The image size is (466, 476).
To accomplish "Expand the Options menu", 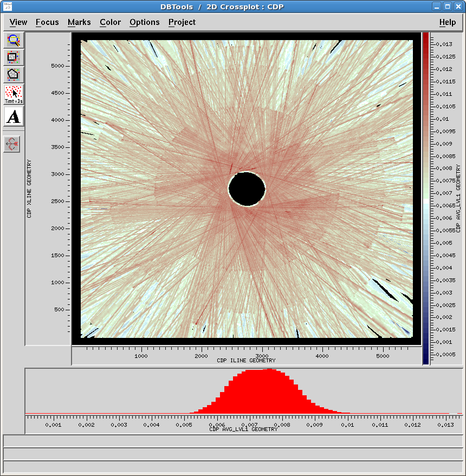I will click(x=144, y=22).
